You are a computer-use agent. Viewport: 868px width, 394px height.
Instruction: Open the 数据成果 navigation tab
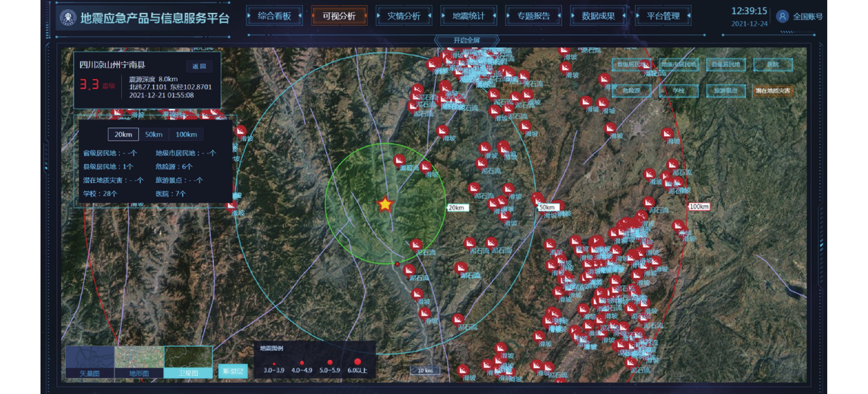tap(598, 16)
